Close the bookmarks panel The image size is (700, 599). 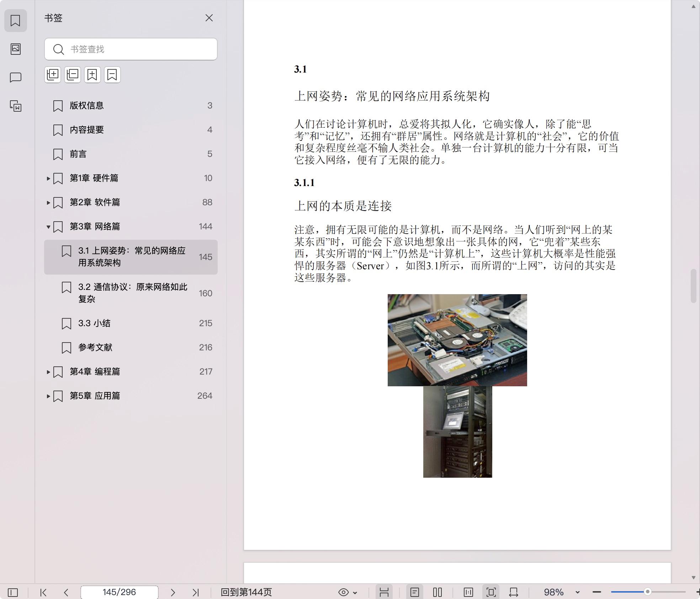[209, 18]
